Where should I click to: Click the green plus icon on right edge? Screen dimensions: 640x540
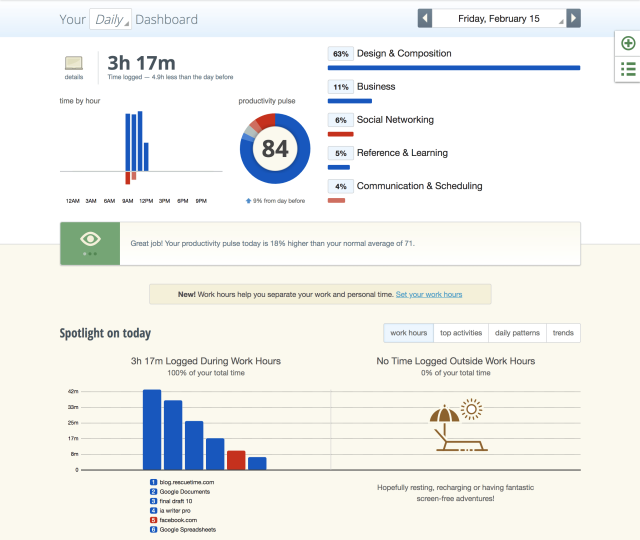(628, 43)
